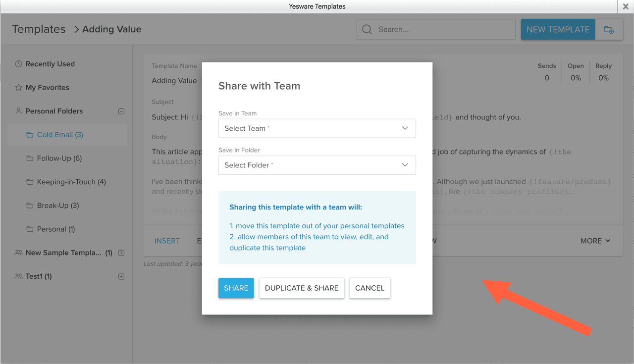Click the star icon beside My Favorites
Image resolution: width=634 pixels, height=364 pixels.
[18, 88]
